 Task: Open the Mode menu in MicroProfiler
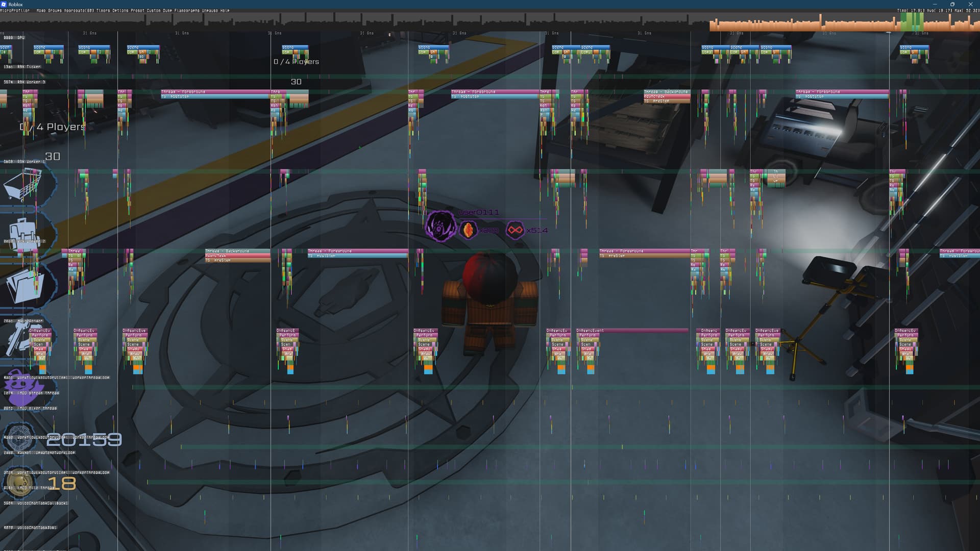41,10
